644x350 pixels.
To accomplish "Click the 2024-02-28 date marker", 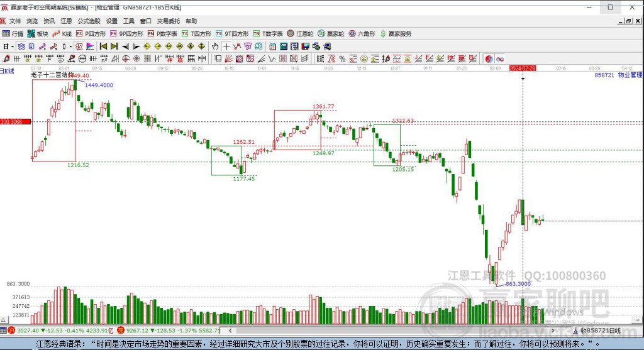I will click(x=523, y=68).
